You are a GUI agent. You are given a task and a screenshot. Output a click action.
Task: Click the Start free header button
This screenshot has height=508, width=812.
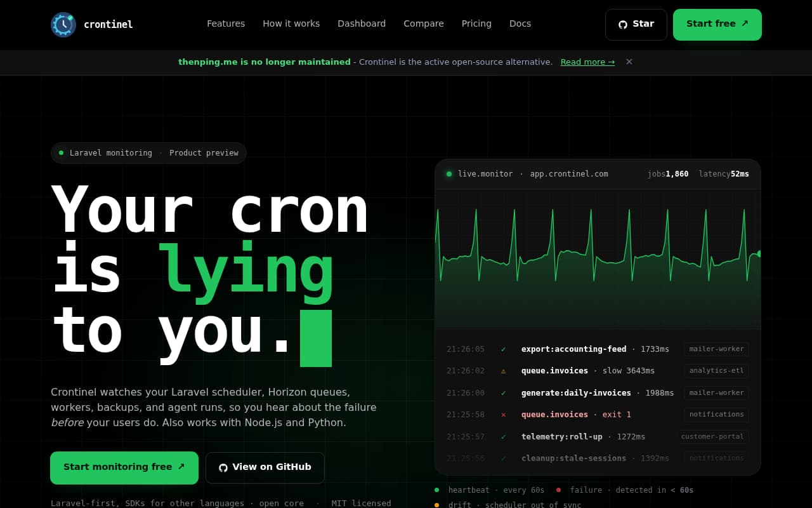717,25
